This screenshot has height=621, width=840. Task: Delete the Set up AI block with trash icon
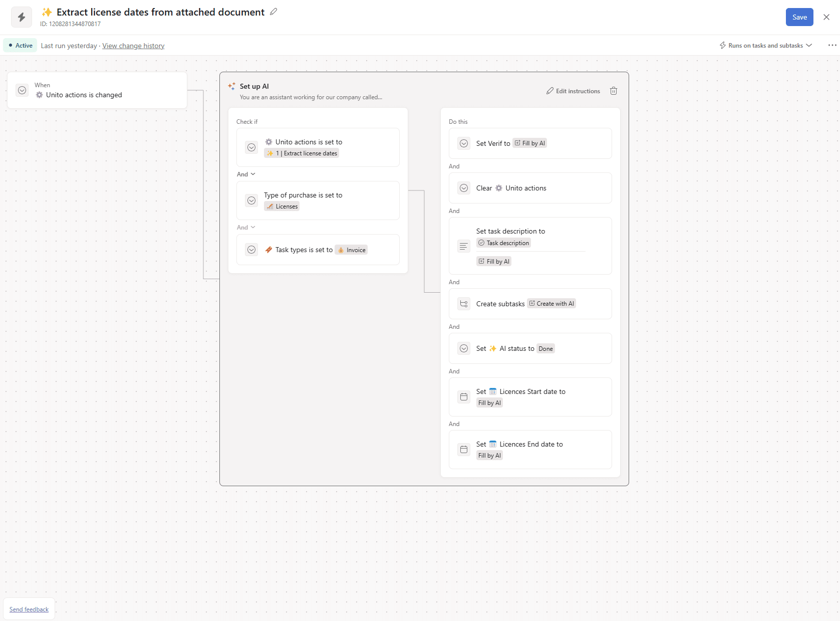pyautogui.click(x=613, y=91)
